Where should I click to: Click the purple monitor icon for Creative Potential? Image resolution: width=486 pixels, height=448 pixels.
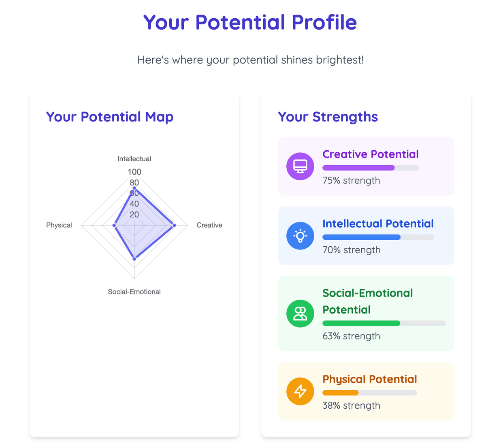pyautogui.click(x=300, y=166)
